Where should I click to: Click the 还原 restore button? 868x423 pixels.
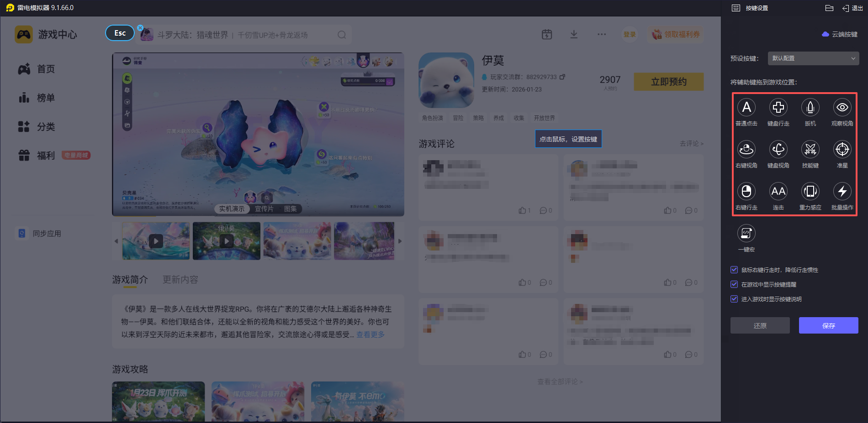tap(760, 325)
